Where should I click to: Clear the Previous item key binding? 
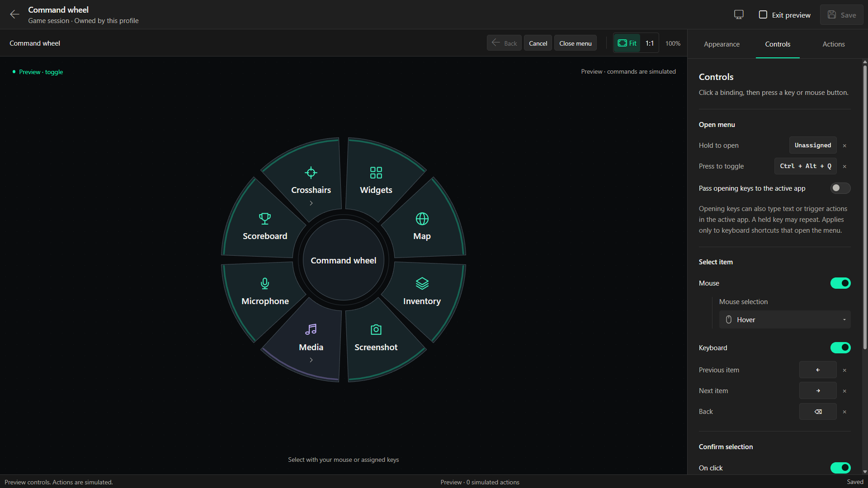(844, 370)
